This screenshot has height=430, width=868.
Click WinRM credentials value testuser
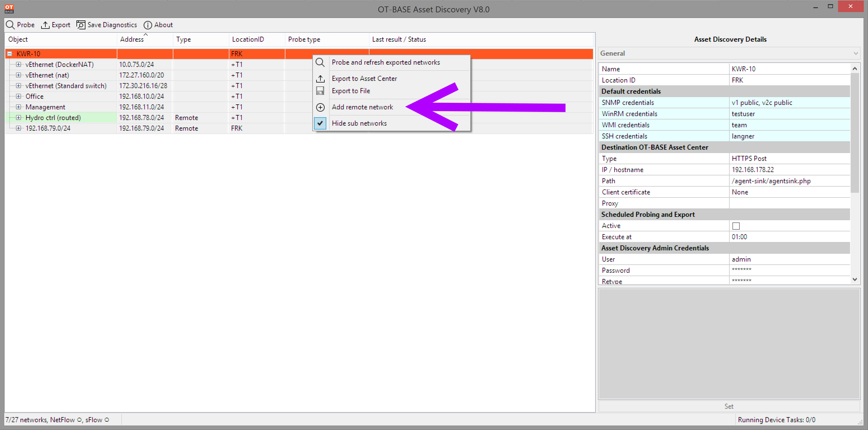coord(790,114)
